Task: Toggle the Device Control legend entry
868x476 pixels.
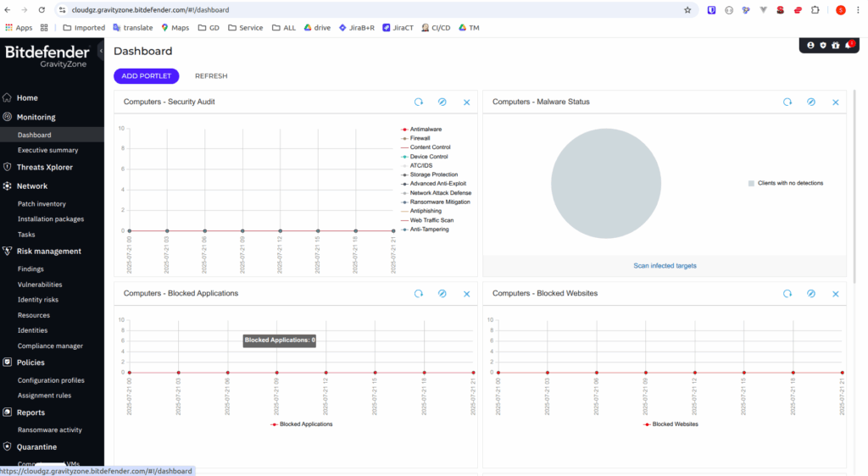Action: [425, 157]
